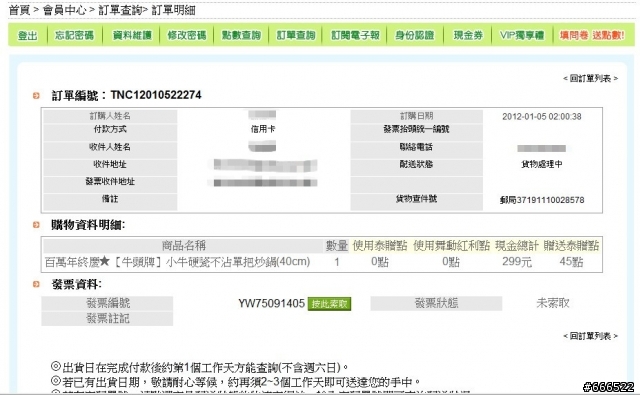This screenshot has width=640, height=395.
Task: Open the 登出 logout menu item
Action: click(x=27, y=36)
